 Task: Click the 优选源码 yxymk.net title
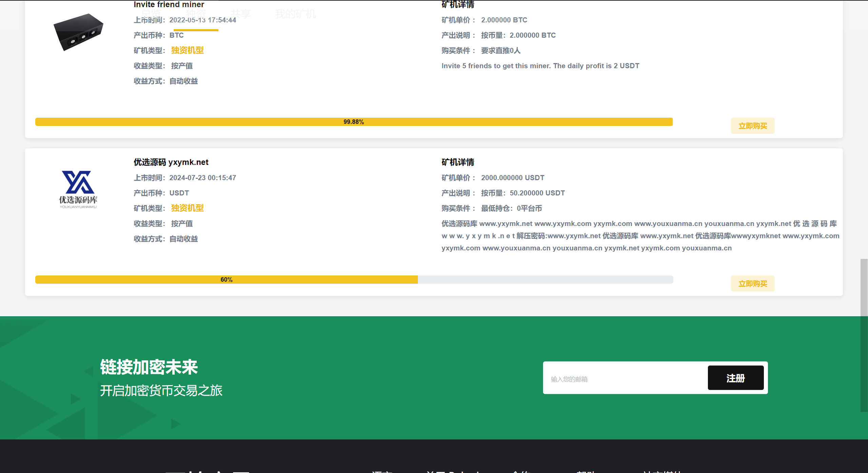tap(171, 162)
